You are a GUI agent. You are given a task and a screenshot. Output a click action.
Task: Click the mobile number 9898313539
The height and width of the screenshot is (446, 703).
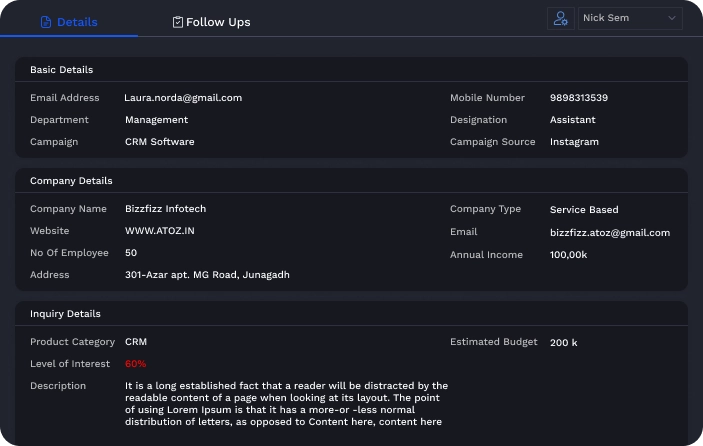click(x=578, y=98)
